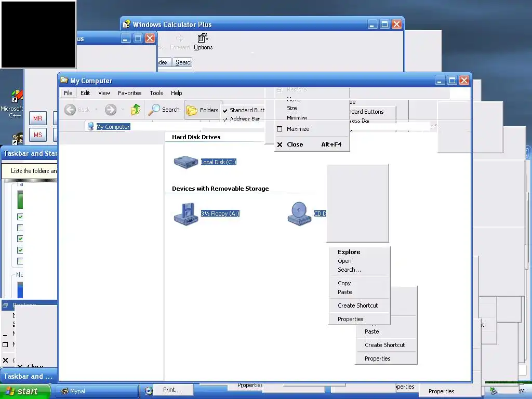Open the Tools menu in My Computer
Viewport: 532px width, 399px height.
[x=156, y=93]
